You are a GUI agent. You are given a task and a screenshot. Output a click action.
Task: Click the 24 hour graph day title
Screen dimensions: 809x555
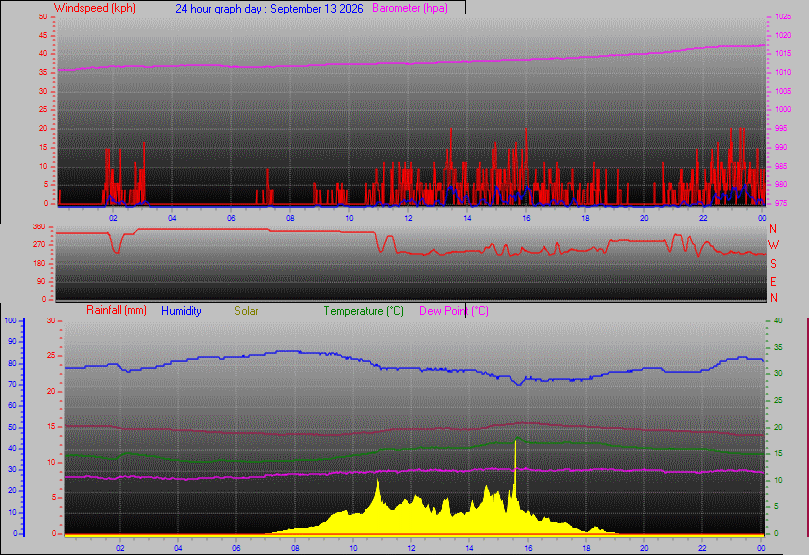click(269, 9)
